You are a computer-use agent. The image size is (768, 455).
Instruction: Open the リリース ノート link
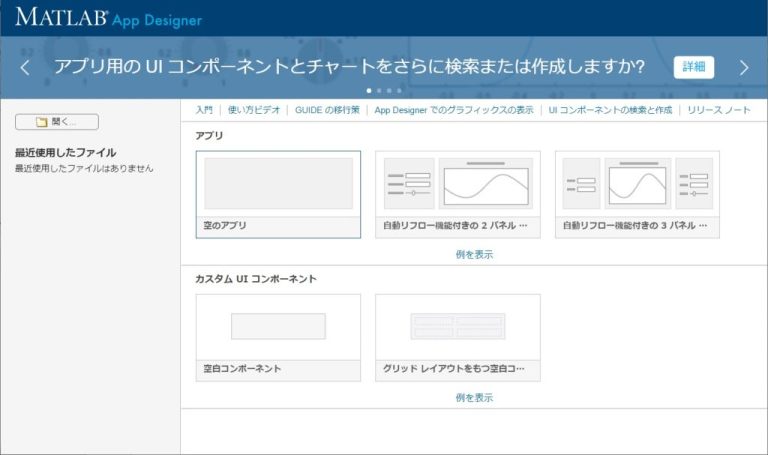[719, 110]
